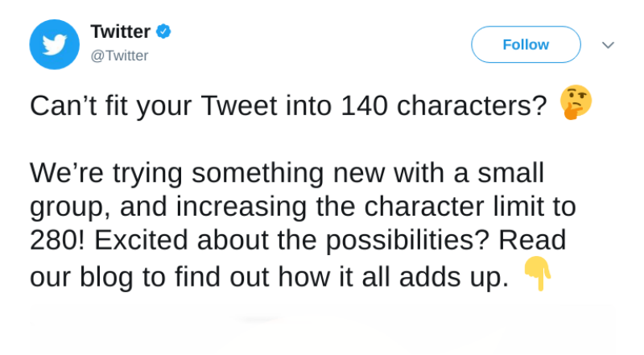The image size is (644, 355).
Task: Click the thinking face emoji
Action: pyautogui.click(x=576, y=102)
